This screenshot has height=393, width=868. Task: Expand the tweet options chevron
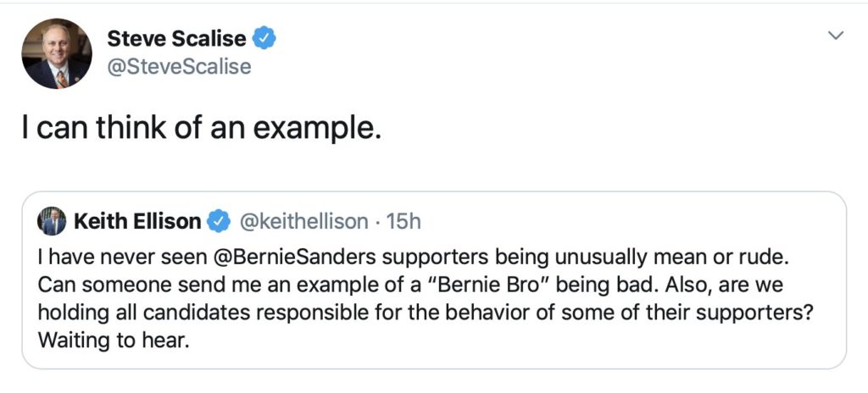(x=836, y=36)
